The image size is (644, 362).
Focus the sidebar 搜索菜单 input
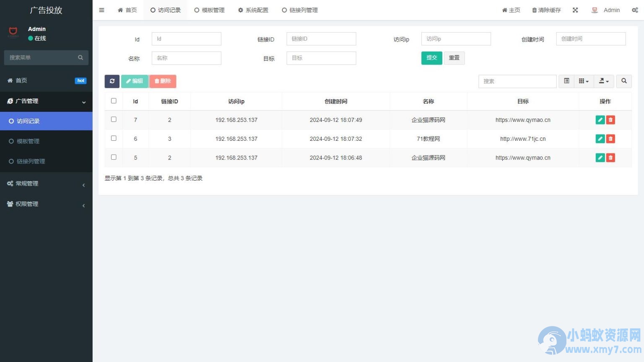41,57
